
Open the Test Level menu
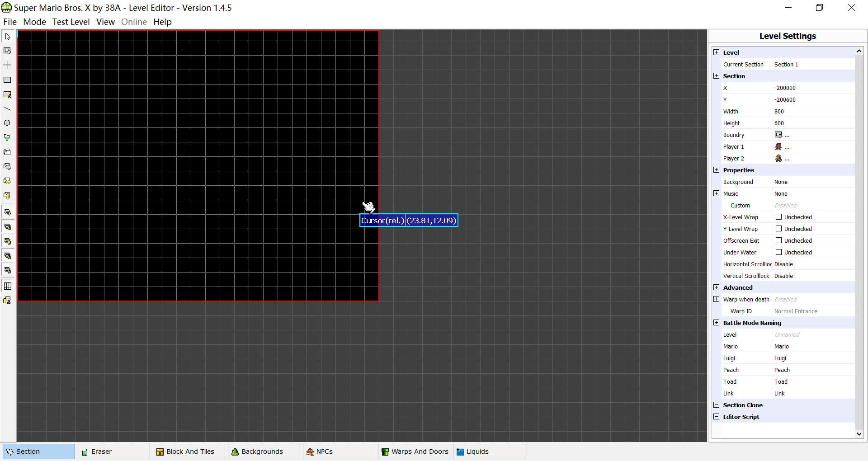click(71, 22)
